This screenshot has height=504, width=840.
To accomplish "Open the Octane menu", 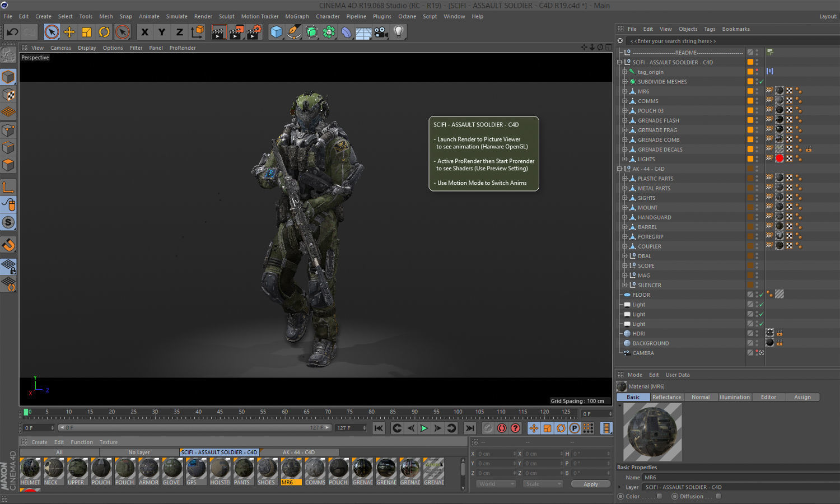I will pos(407,16).
